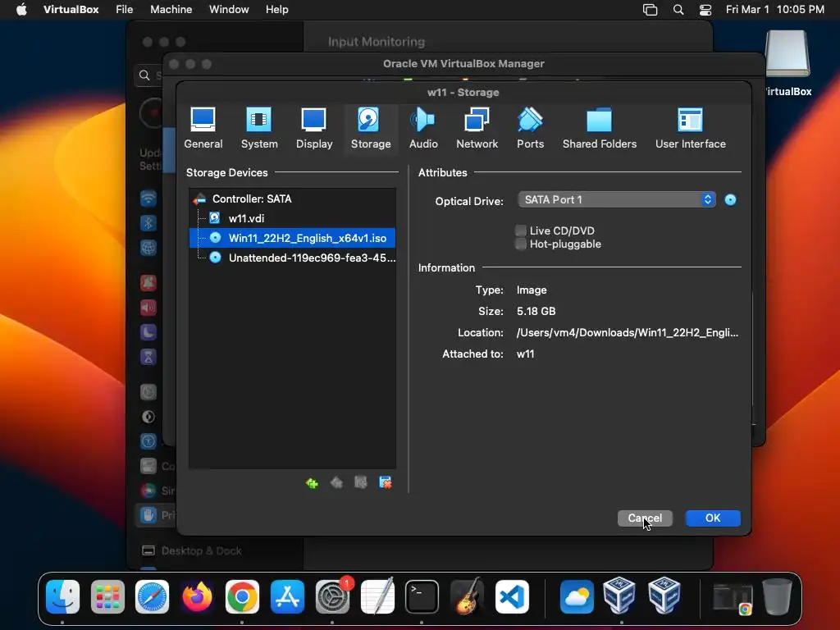
Task: Open Launchpad from the Dock
Action: [x=107, y=597]
